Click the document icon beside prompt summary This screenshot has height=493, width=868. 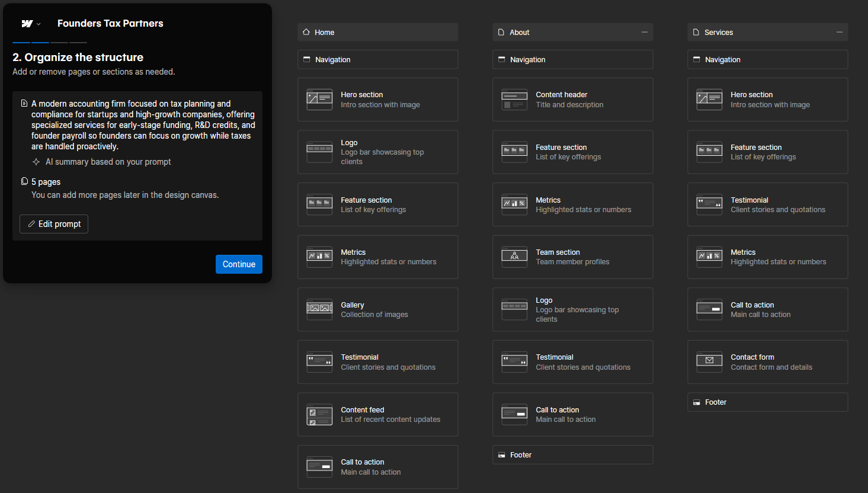(x=24, y=104)
